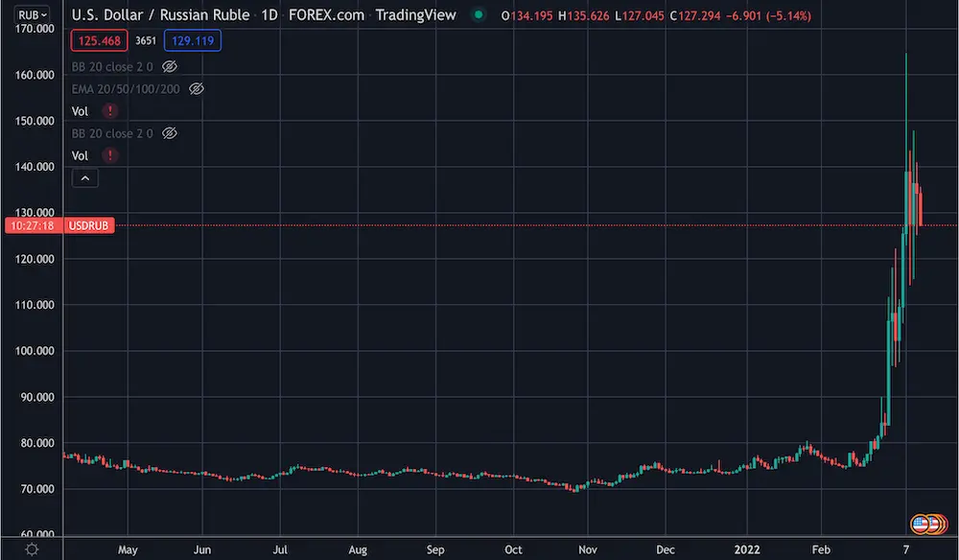Click the 2022 label on the time axis
959x560 pixels.
pos(747,549)
